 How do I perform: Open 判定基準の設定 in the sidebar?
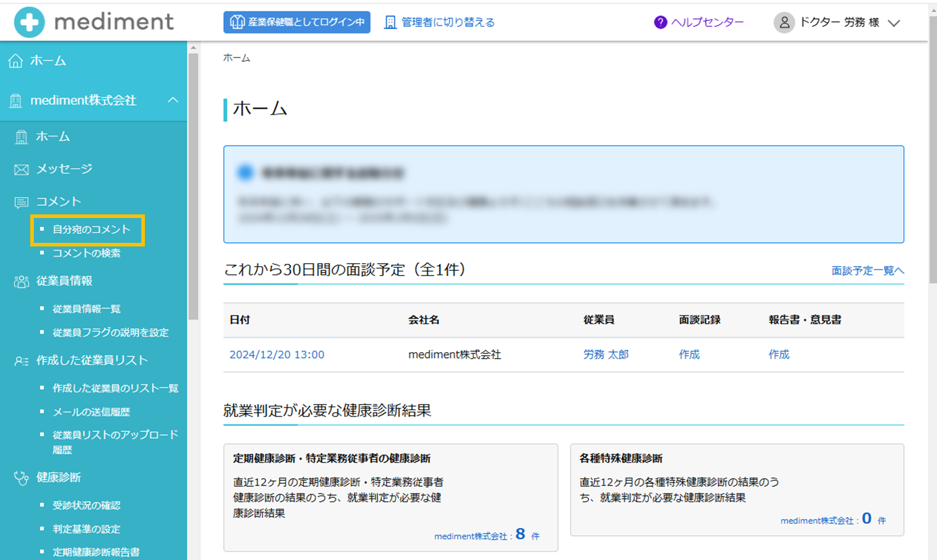[86, 529]
